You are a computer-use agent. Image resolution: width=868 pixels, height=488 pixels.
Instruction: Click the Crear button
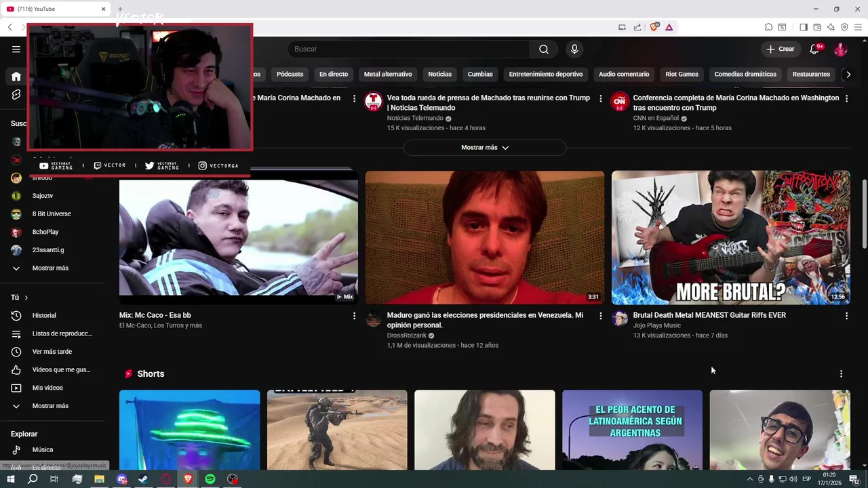pyautogui.click(x=780, y=49)
